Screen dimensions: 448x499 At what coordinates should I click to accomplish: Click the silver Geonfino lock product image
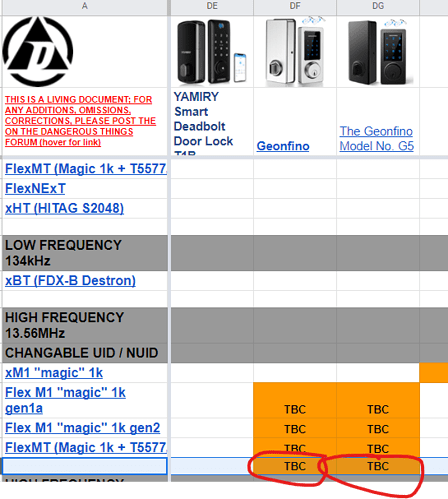(295, 51)
